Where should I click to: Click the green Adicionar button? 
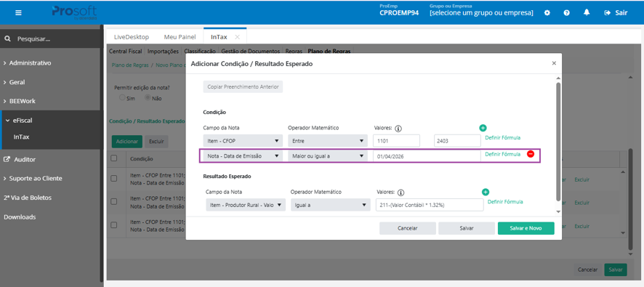(127, 141)
